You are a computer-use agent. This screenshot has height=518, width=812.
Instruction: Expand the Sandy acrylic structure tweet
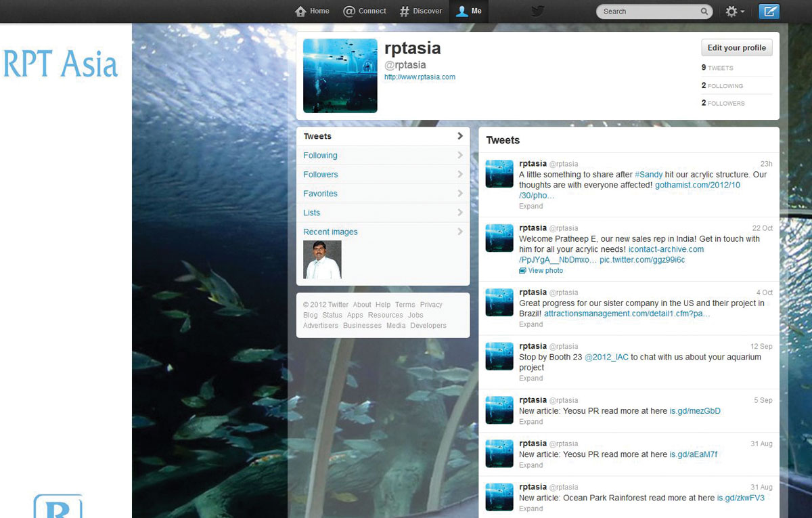[x=531, y=206]
